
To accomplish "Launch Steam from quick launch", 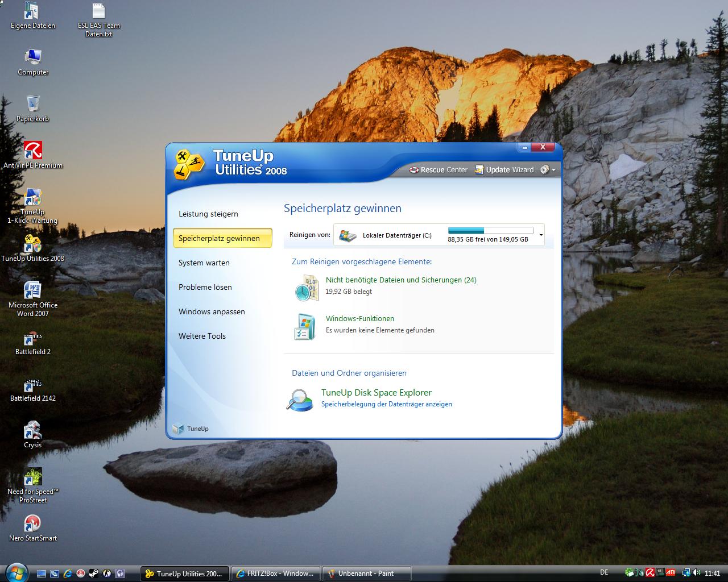I will point(93,573).
